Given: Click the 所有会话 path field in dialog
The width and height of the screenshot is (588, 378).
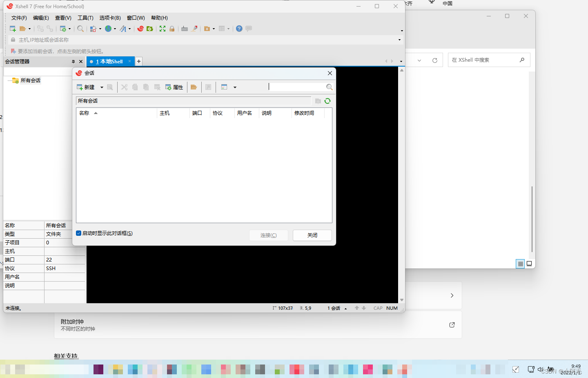Looking at the screenshot, I should coord(194,101).
